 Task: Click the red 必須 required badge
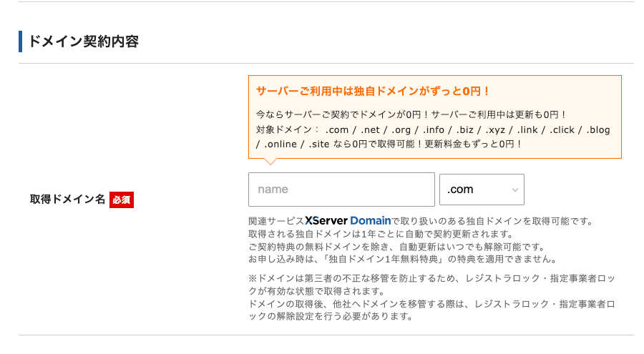pos(122,200)
